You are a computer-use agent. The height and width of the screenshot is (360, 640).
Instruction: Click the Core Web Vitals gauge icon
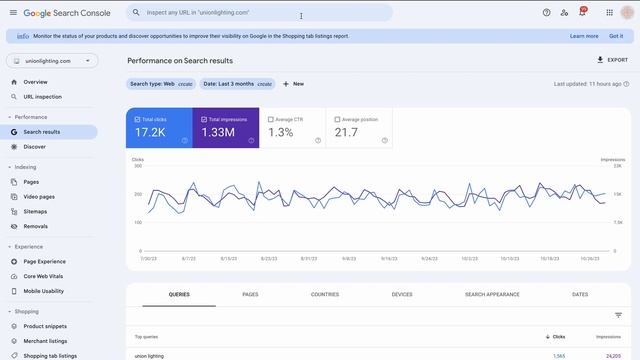click(x=14, y=276)
